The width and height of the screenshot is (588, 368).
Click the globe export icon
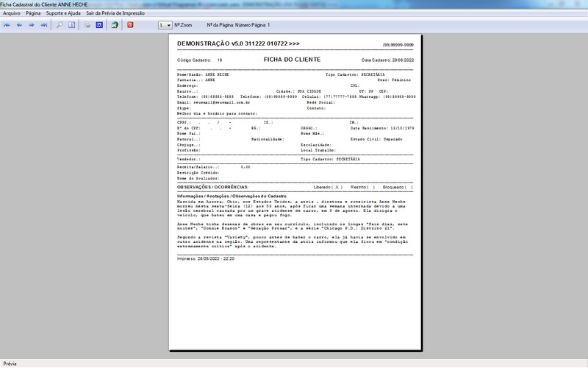pyautogui.click(x=115, y=25)
